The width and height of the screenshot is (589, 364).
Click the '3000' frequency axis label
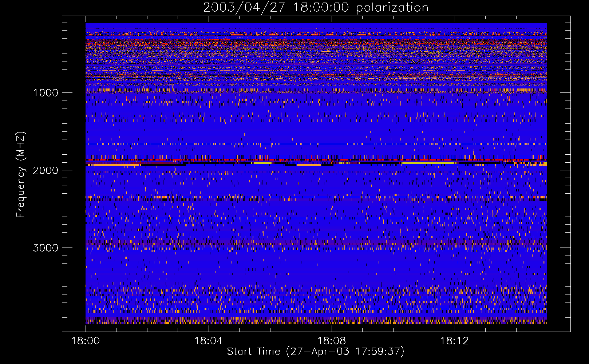tap(46, 248)
